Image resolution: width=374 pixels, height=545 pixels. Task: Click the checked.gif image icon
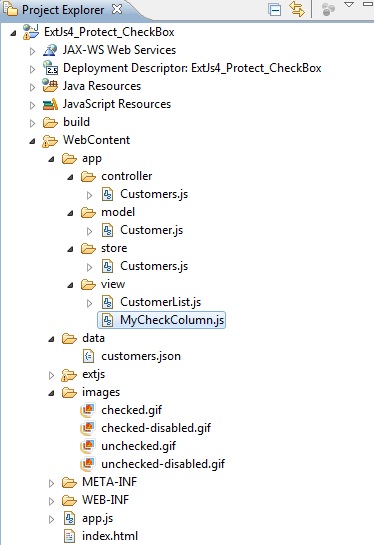[x=87, y=409]
